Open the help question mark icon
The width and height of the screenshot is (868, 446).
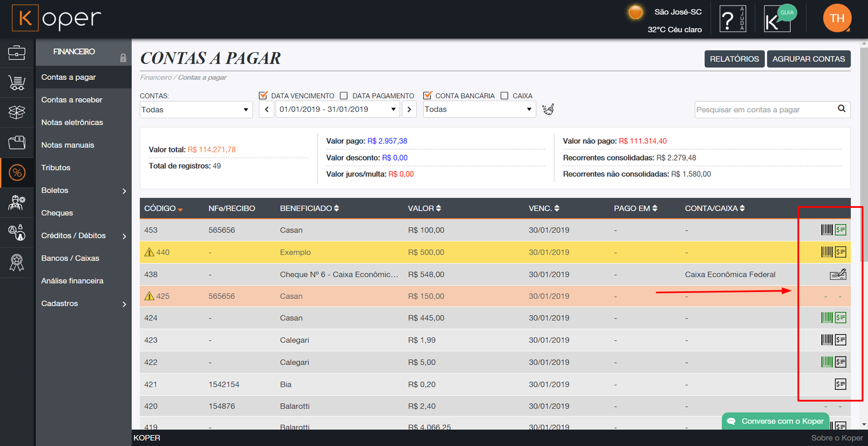click(x=732, y=20)
